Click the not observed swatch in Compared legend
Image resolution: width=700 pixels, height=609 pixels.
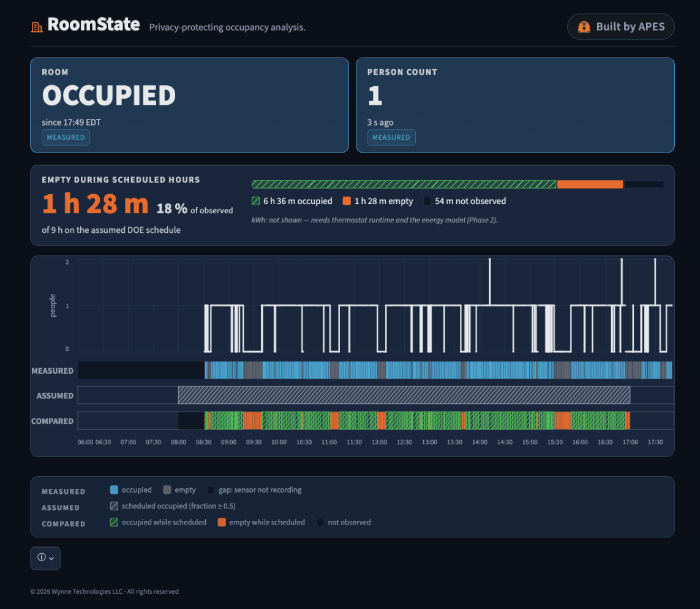(x=320, y=523)
